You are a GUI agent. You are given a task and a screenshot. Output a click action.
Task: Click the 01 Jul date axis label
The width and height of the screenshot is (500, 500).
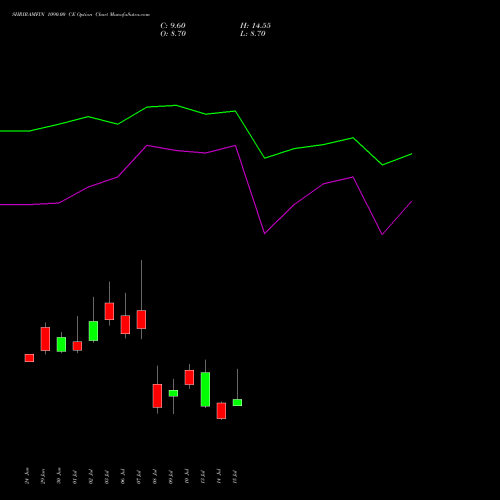(75, 477)
